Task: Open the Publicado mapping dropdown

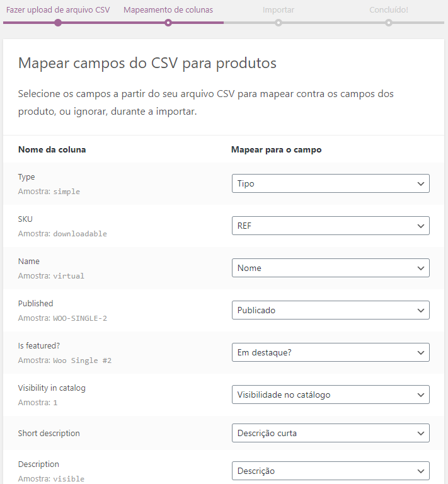Action: click(x=330, y=310)
